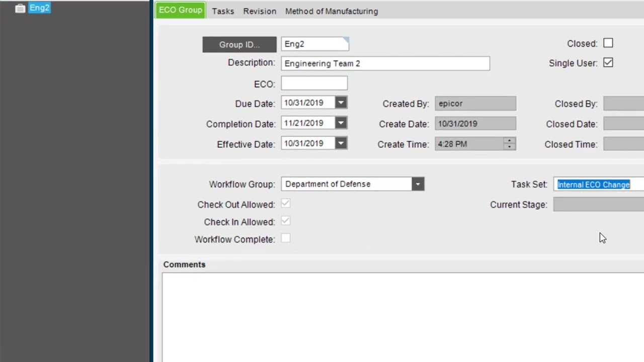Focus the empty ECO input field
644x362 pixels.
pos(314,83)
